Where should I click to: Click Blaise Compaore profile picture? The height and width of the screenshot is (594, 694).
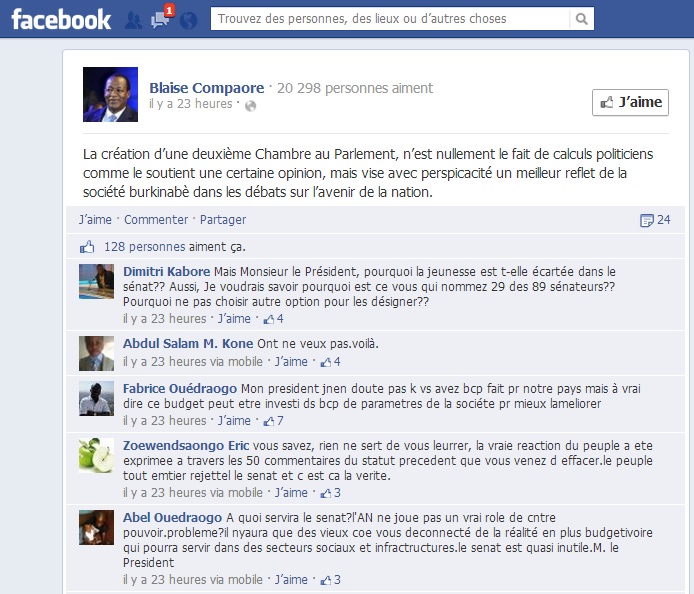[x=110, y=94]
